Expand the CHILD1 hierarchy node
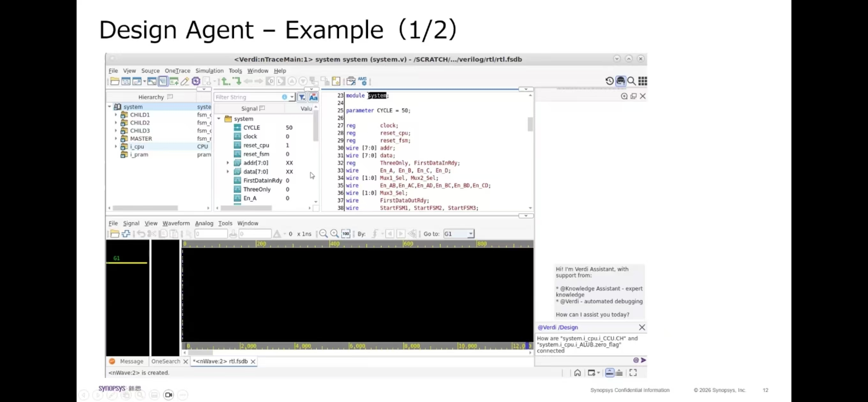The image size is (868, 402). tap(116, 115)
